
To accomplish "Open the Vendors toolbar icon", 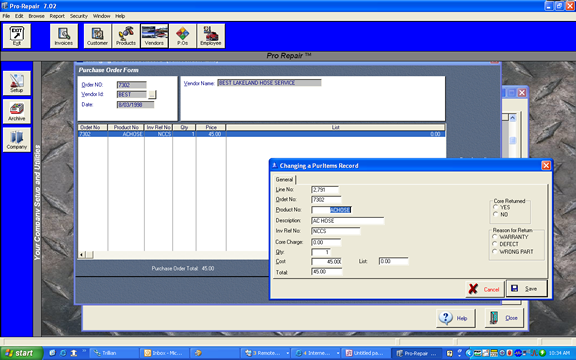I will tap(154, 36).
